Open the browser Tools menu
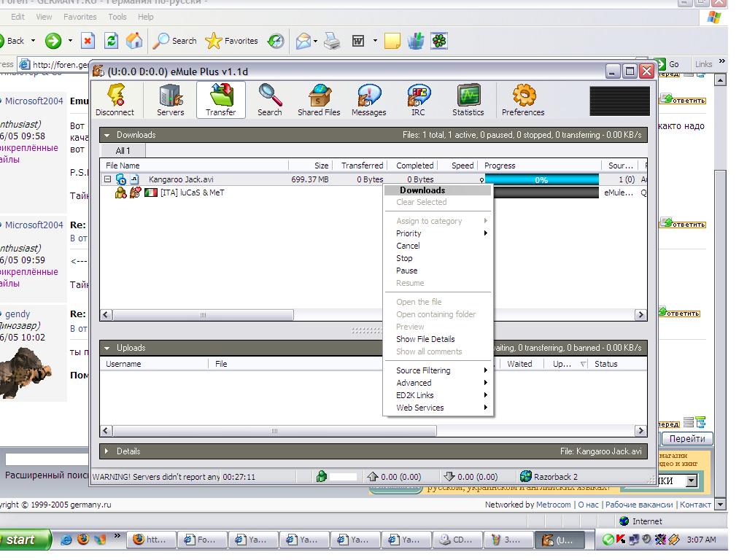Screen dimensions: 747x560 [x=117, y=17]
